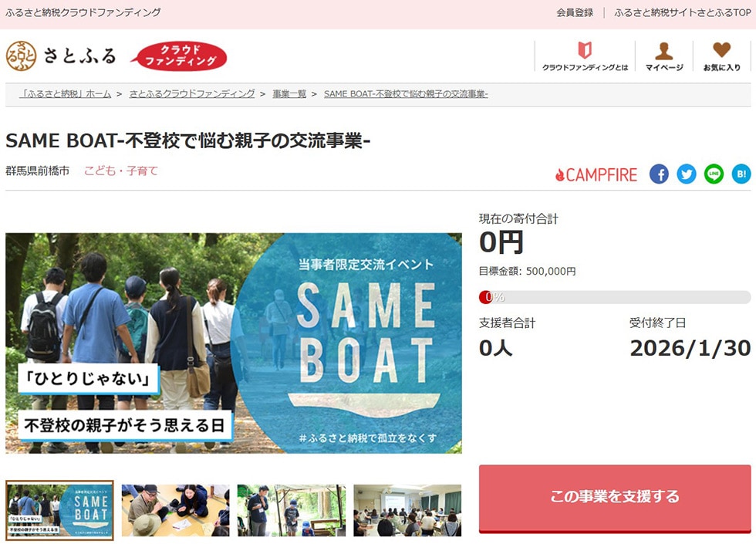Bookmark with Hatena B! icon
This screenshot has height=544, width=756.
point(741,174)
